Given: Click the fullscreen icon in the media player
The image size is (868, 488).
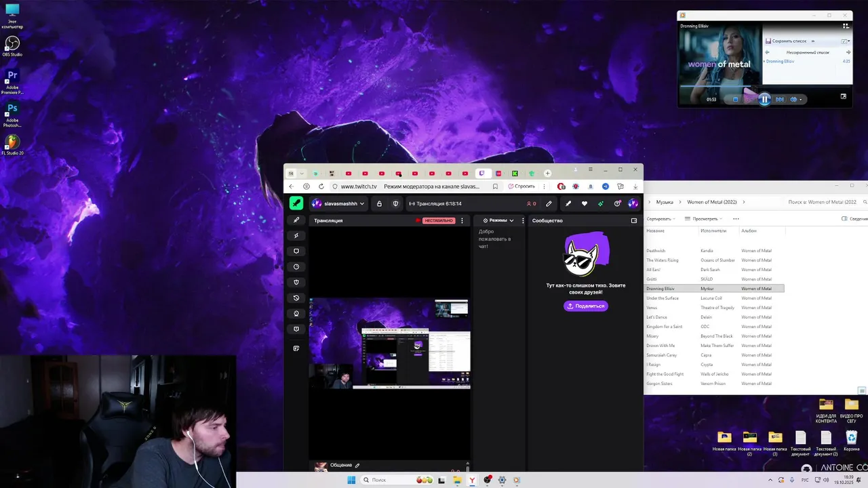Looking at the screenshot, I should [x=844, y=96].
